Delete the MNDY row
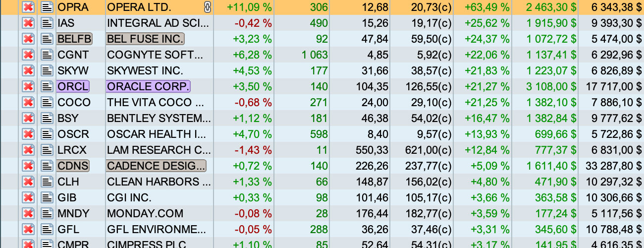The image size is (644, 248). point(28,214)
